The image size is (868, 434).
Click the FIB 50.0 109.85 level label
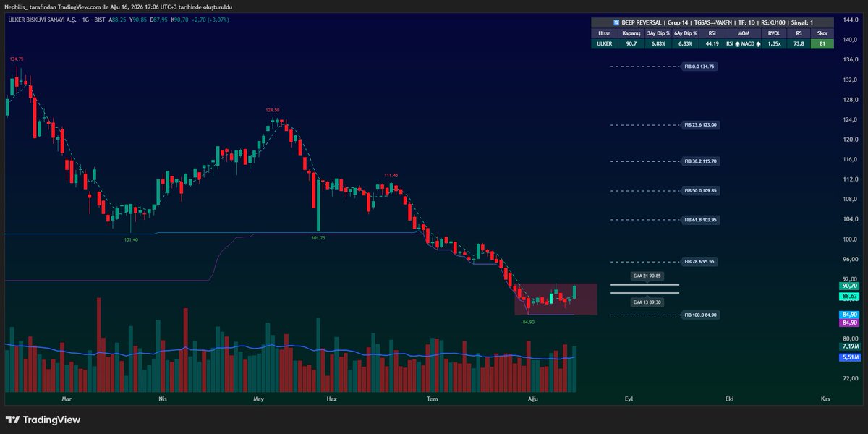701,191
